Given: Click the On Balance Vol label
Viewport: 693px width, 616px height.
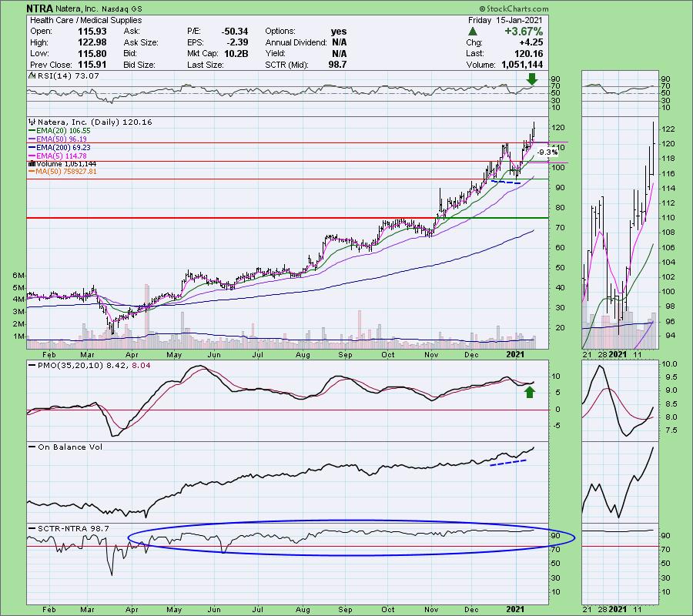Looking at the screenshot, I should (x=66, y=447).
